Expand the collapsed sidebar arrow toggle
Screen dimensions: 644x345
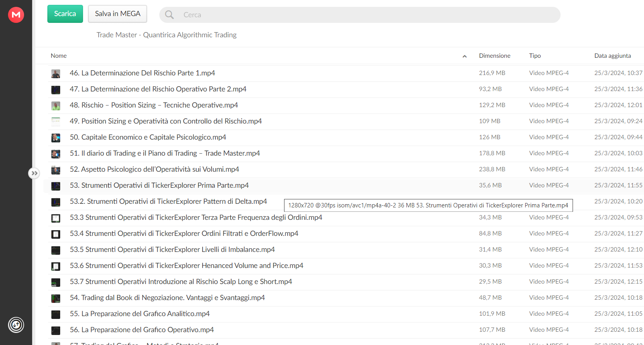click(x=34, y=173)
